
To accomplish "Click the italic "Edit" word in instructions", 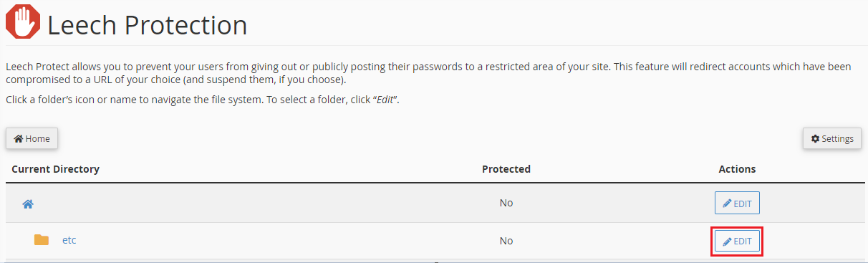I will click(386, 100).
